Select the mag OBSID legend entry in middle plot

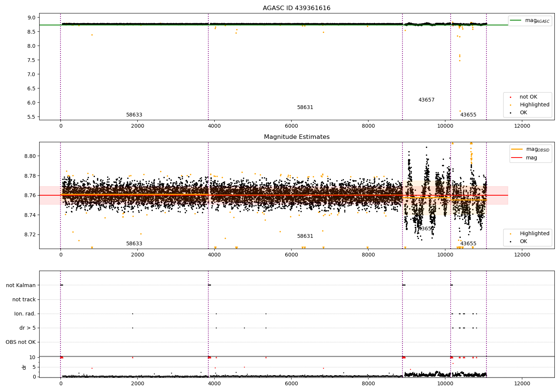click(531, 149)
